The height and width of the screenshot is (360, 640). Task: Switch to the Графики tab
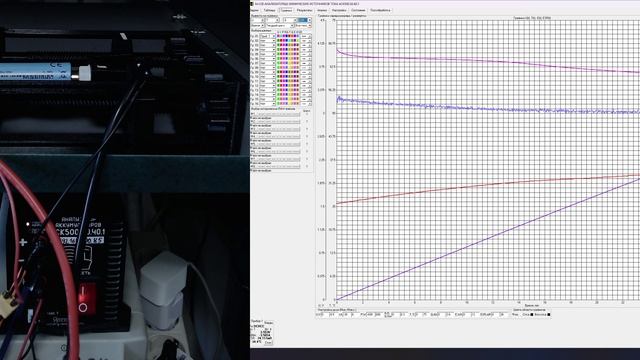[287, 10]
